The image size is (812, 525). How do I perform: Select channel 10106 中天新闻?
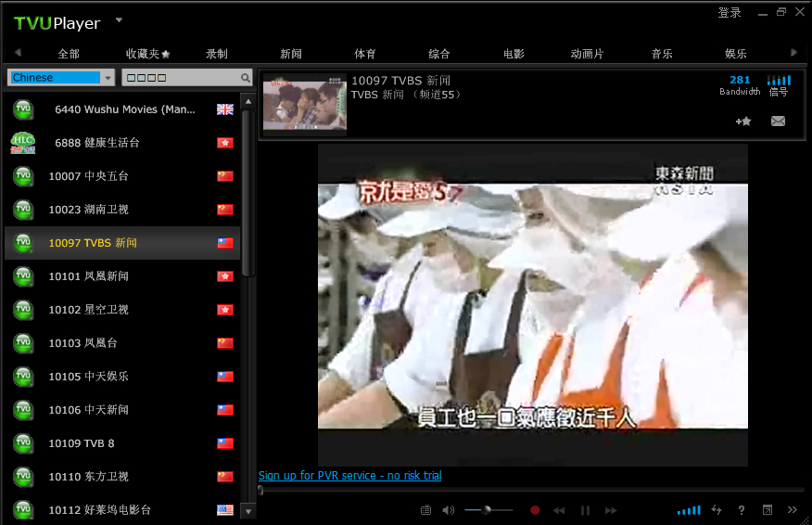122,410
